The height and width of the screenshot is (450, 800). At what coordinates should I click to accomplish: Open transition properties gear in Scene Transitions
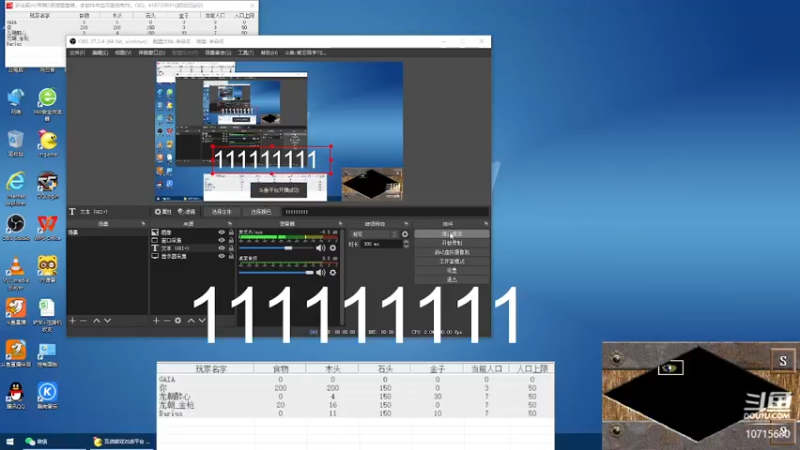click(x=405, y=234)
